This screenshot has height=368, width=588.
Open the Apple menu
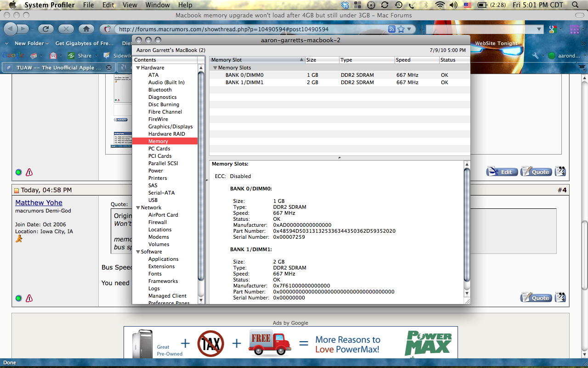click(12, 5)
